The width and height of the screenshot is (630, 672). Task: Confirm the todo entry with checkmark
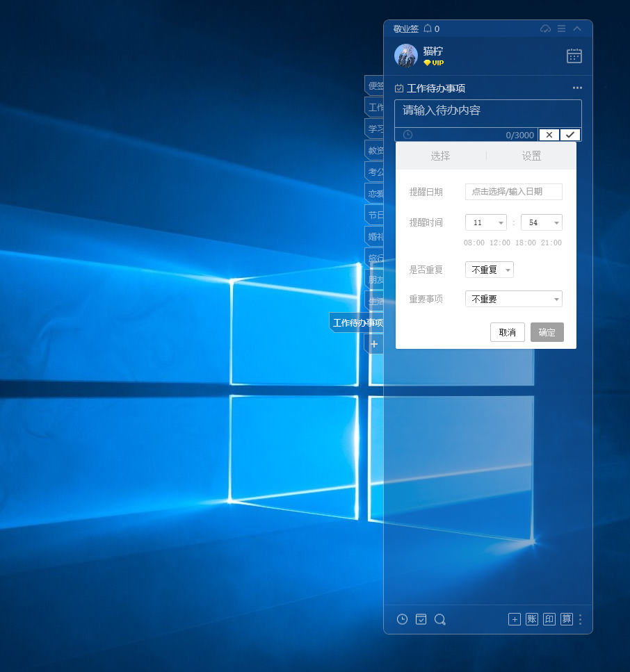[570, 135]
